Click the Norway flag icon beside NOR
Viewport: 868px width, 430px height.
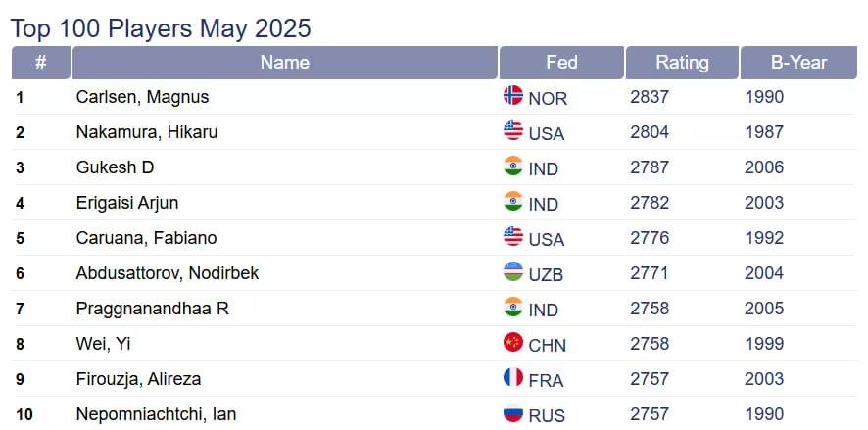pyautogui.click(x=512, y=96)
